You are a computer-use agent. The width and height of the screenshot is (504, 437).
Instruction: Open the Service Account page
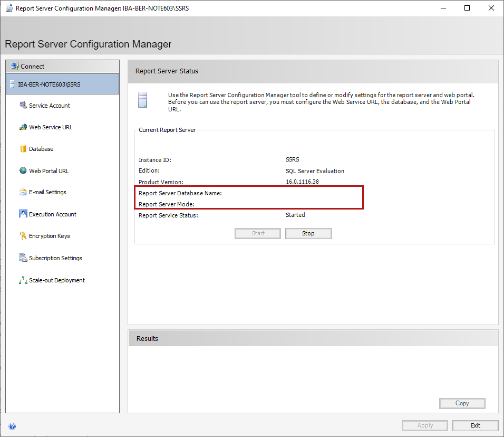pyautogui.click(x=50, y=106)
